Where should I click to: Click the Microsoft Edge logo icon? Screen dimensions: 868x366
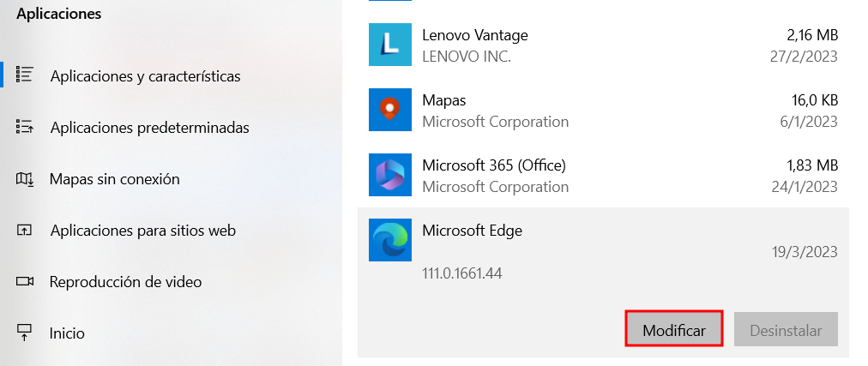[390, 240]
